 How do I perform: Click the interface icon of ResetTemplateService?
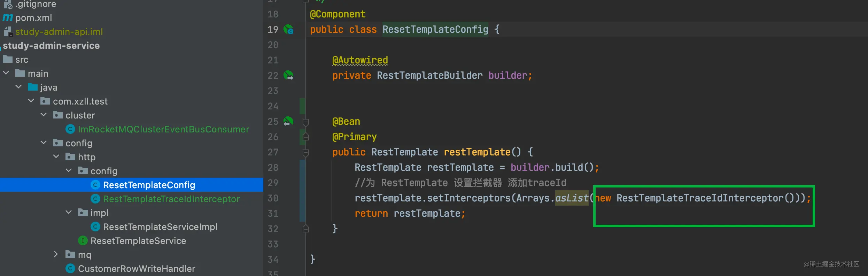[x=83, y=241]
